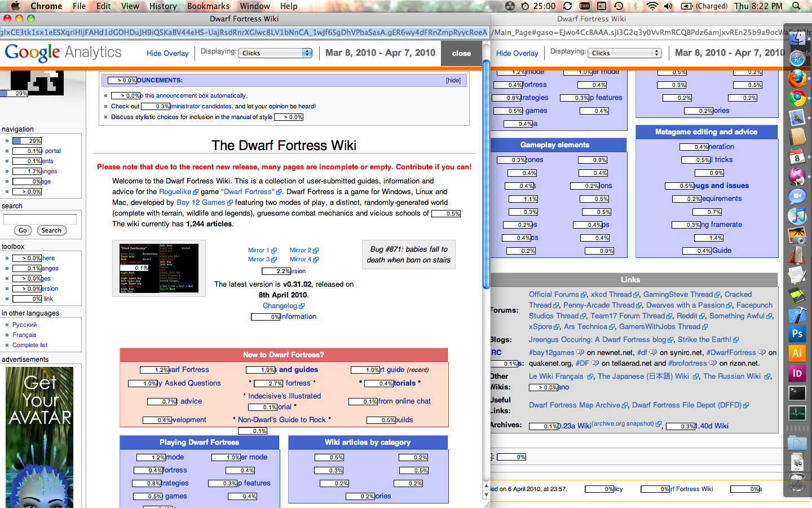812x508 pixels.
Task: Open the History menu
Action: tap(163, 6)
